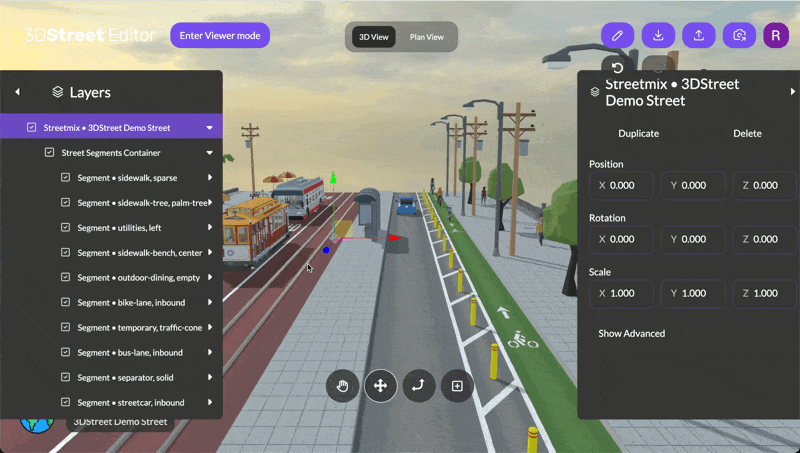
Task: Take a screenshot with the camera icon
Action: 740,35
